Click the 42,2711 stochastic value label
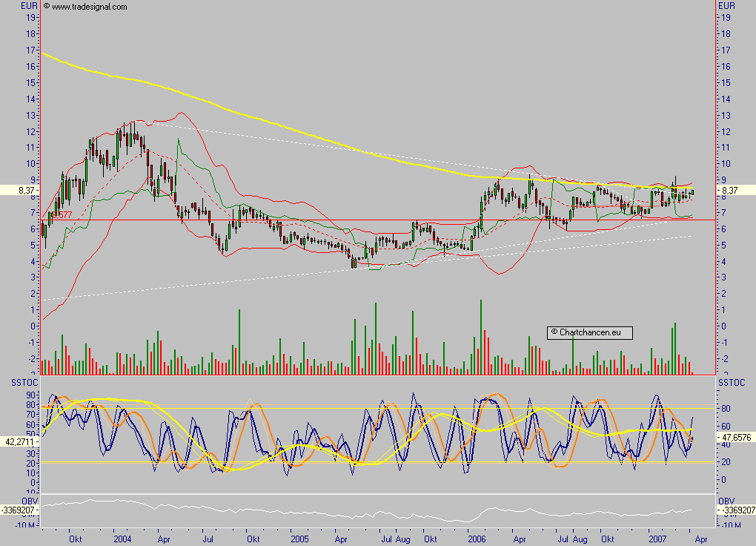Viewport: 756px width, 546px height. [x=20, y=441]
